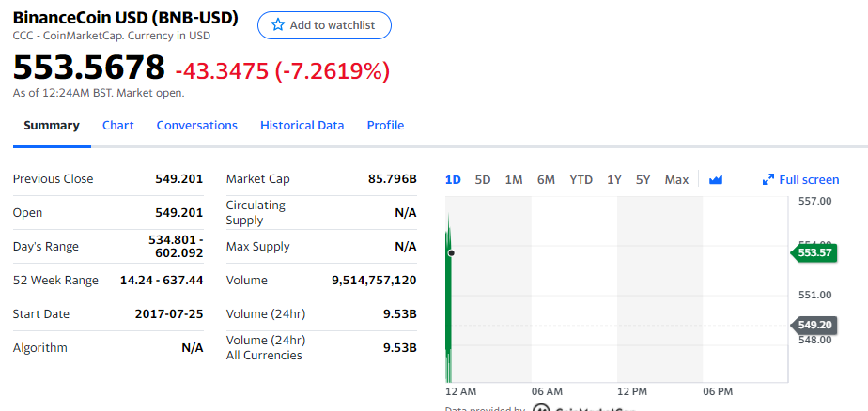
Task: Select the 5D chart range
Action: tap(483, 180)
